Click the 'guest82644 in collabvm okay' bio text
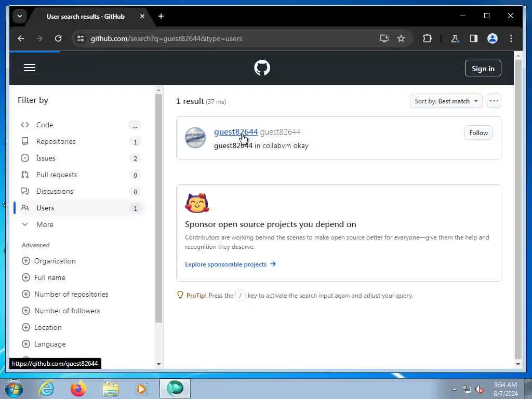 [261, 146]
